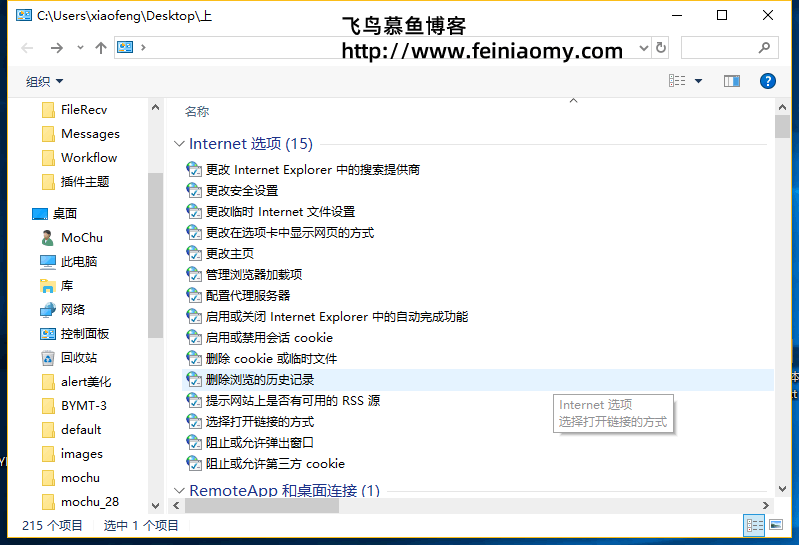The height and width of the screenshot is (545, 799).
Task: Collapse the Internet 选项 (15) group
Action: tap(179, 144)
